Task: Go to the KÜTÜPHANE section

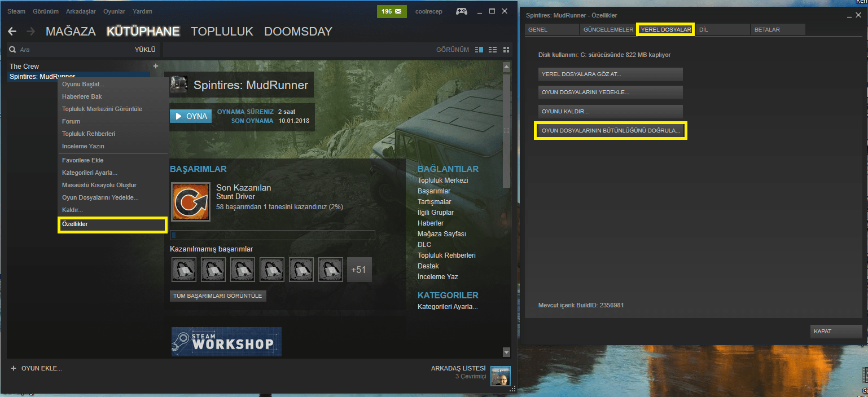Action: tap(143, 32)
